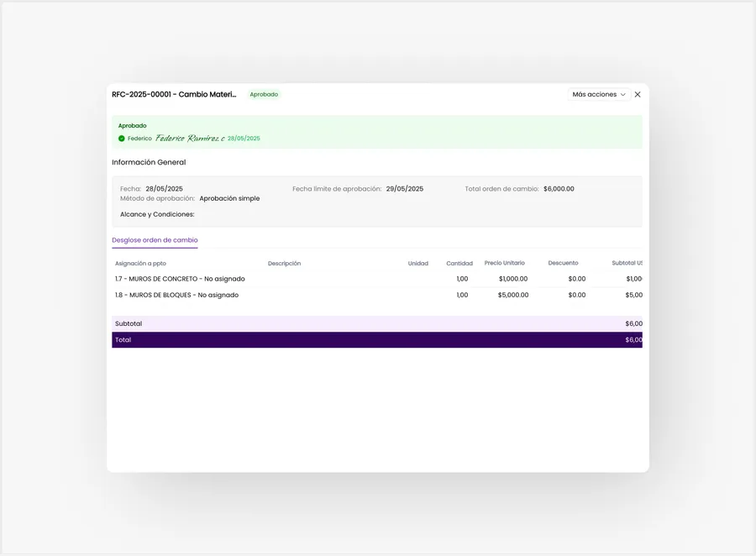Click the Total row label in purple bar
Image resolution: width=756 pixels, height=556 pixels.
(123, 340)
